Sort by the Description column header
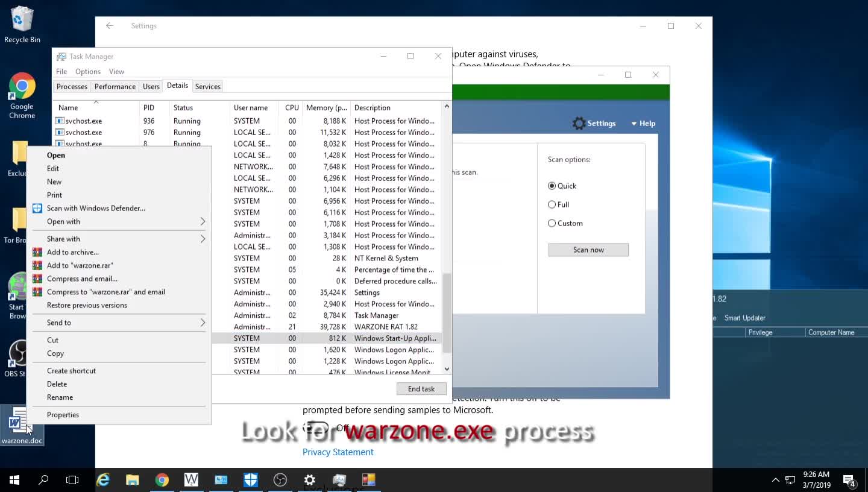The image size is (868, 492). pos(396,107)
